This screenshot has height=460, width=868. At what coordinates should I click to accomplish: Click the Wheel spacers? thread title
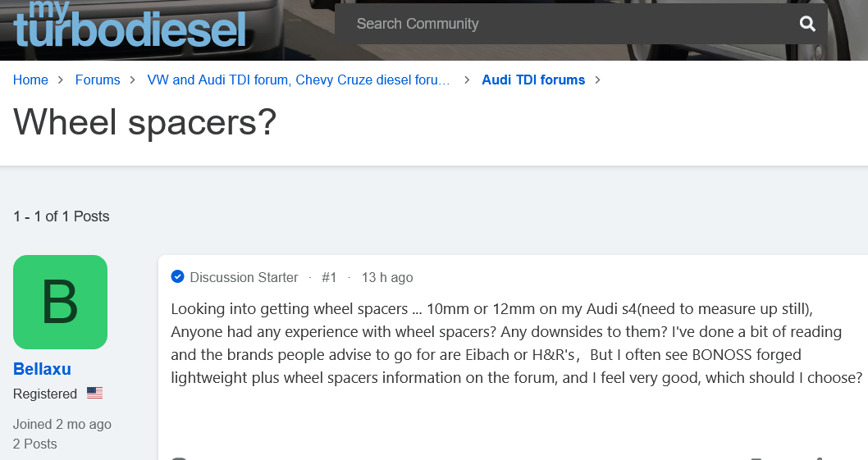coord(145,122)
